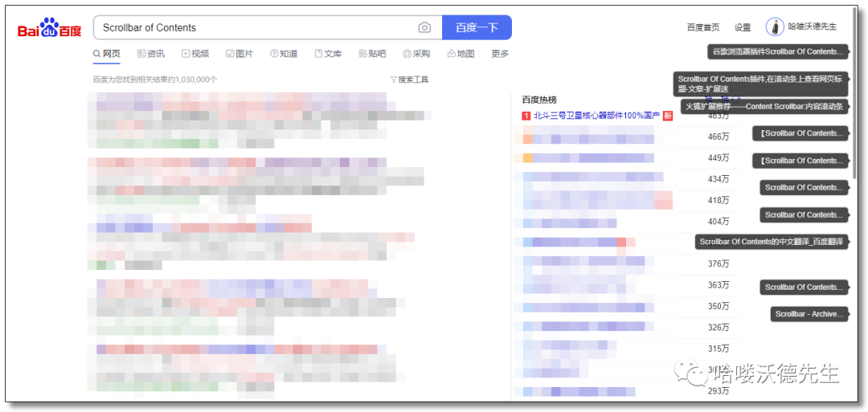Go to the 图片 tab
Viewport: 868px width, 412px height.
pyautogui.click(x=240, y=54)
